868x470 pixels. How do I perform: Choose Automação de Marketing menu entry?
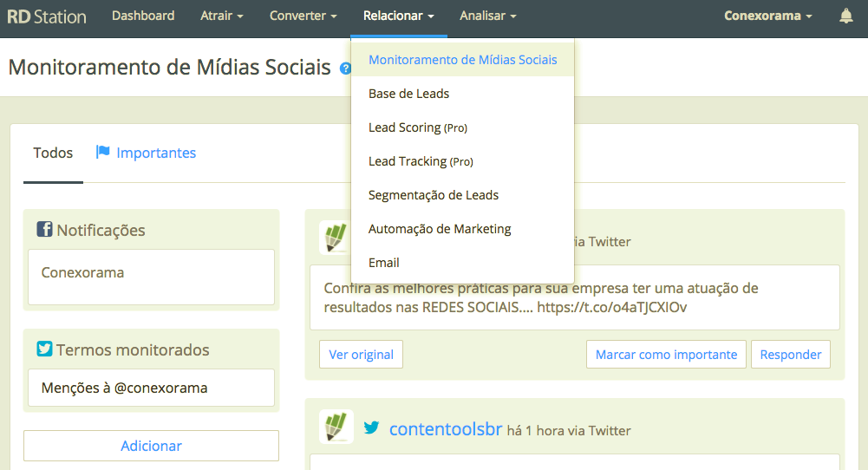pyautogui.click(x=440, y=229)
